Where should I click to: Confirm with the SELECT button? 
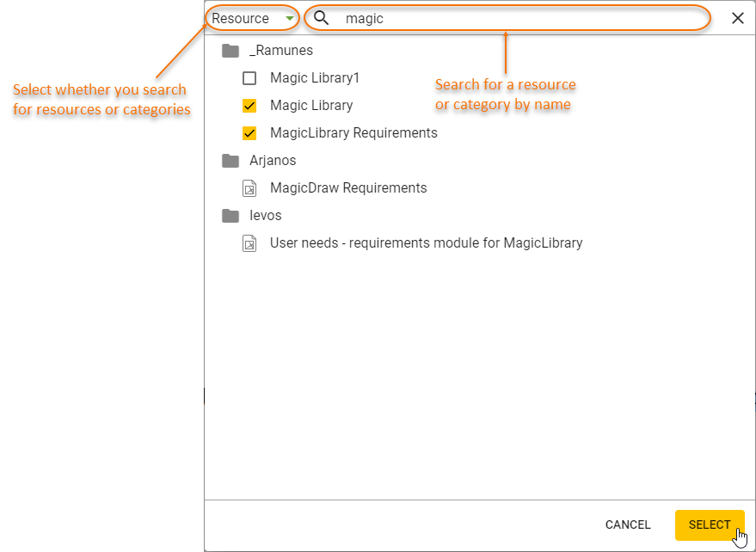(x=710, y=525)
